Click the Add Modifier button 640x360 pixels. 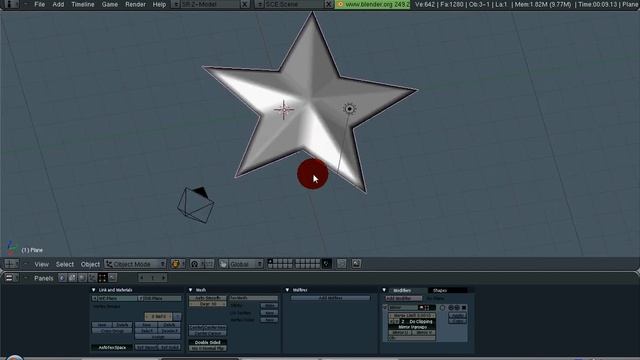click(x=403, y=298)
